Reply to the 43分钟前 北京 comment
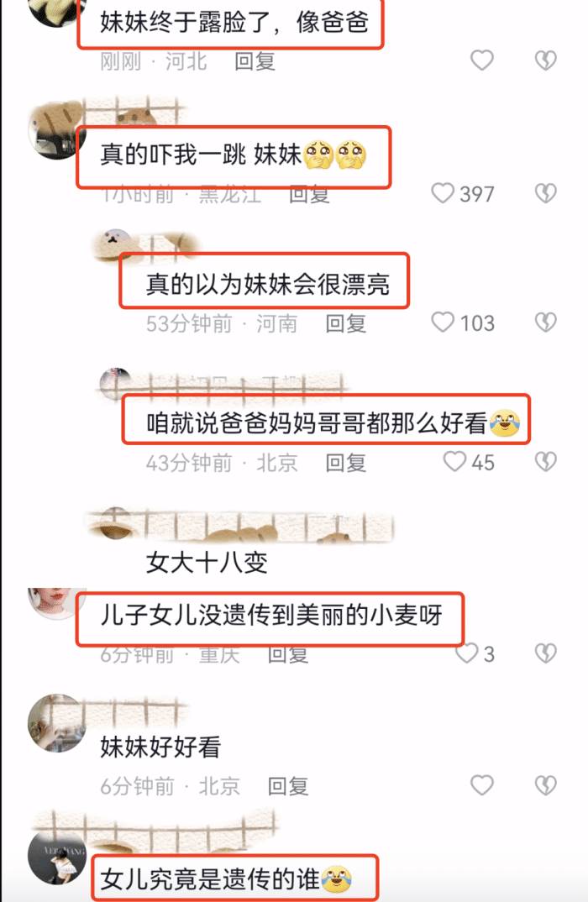Image resolution: width=588 pixels, height=902 pixels. coord(346,463)
